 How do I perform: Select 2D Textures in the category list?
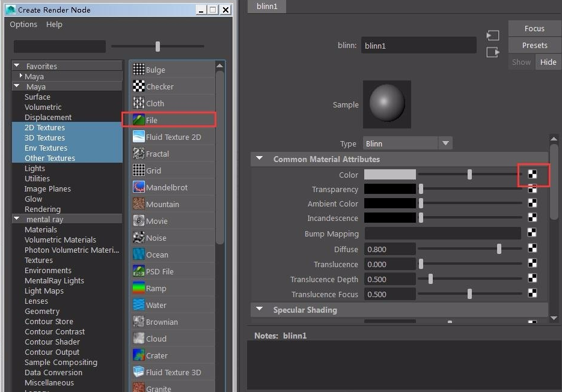click(x=46, y=127)
